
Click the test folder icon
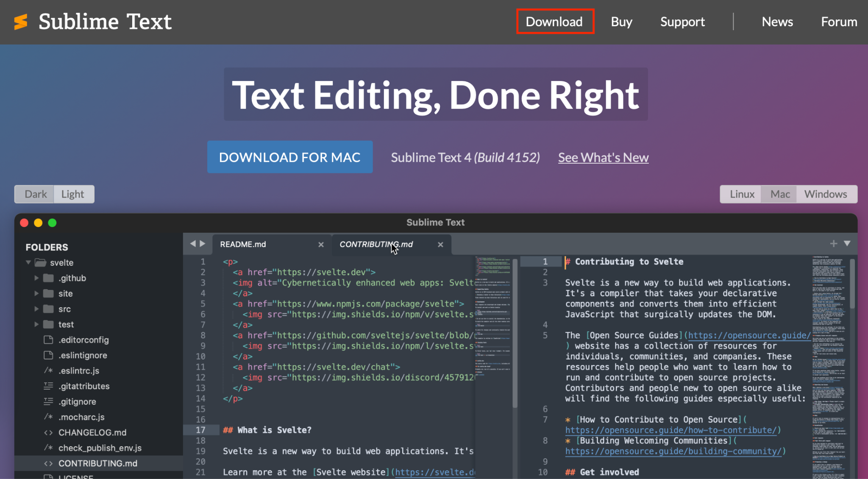(x=49, y=324)
